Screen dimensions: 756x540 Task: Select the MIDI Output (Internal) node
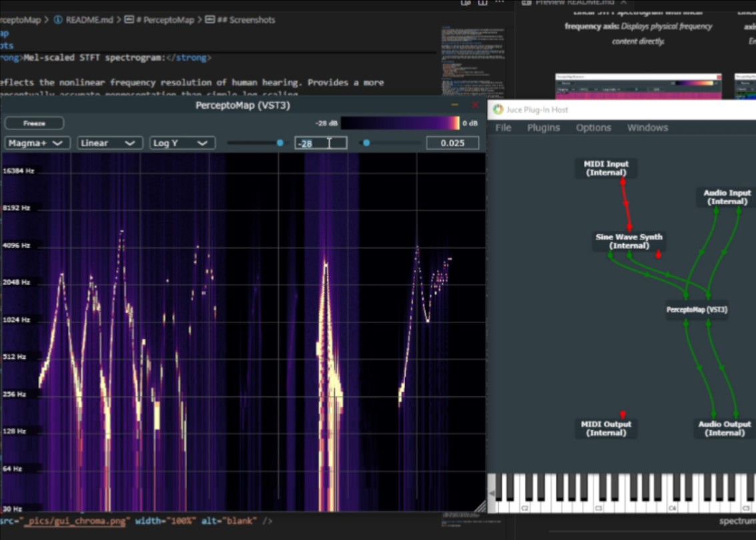(x=606, y=429)
